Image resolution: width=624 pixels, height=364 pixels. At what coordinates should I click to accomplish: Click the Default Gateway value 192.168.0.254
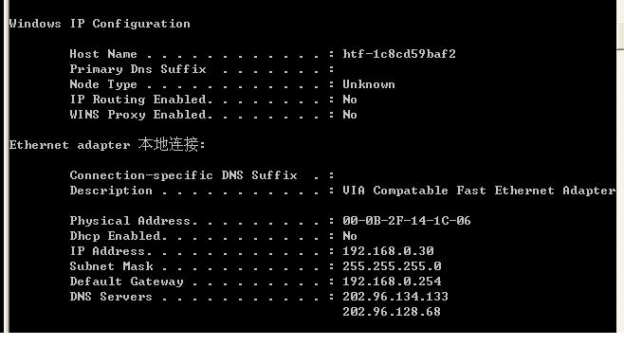[x=392, y=282]
